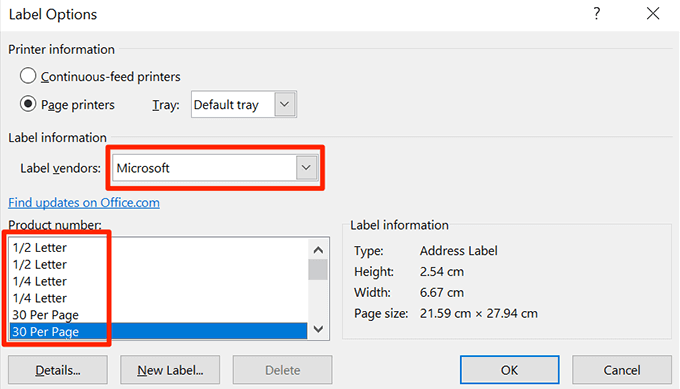Image resolution: width=680 pixels, height=389 pixels.
Task: Click the New Label button
Action: pos(170,370)
